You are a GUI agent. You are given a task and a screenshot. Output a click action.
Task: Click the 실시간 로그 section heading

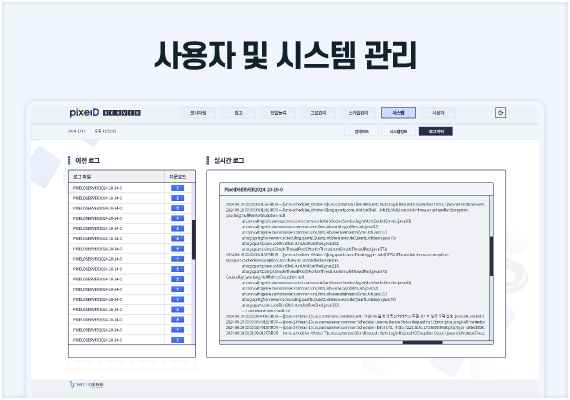[x=229, y=160]
